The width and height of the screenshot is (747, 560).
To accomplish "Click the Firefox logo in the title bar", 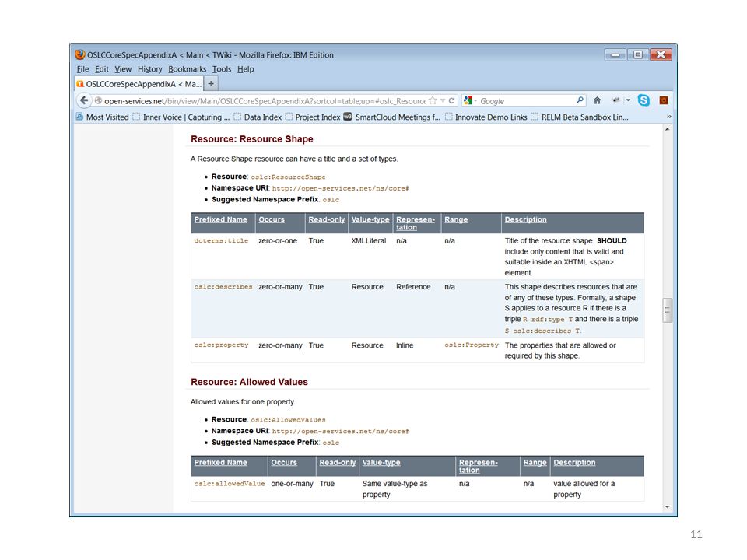I will pos(80,54).
